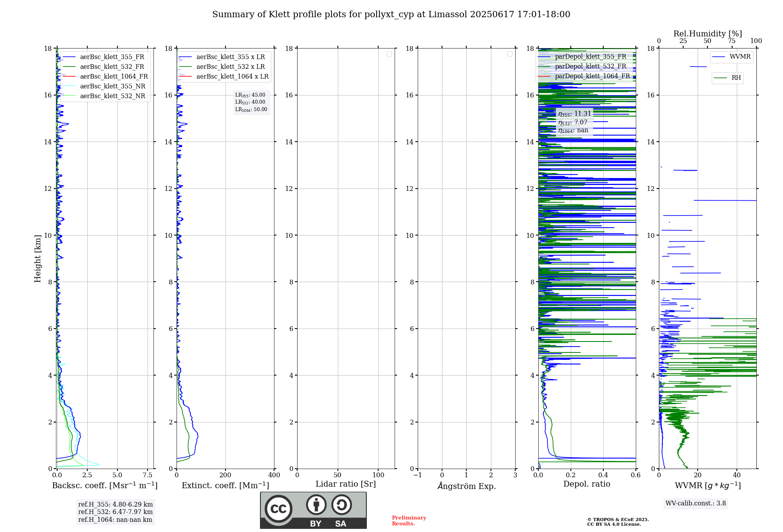The height and width of the screenshot is (532, 783).
Task: Click the blue line swatch beside aerBsc_klett_355_FR
Action: click(x=69, y=57)
